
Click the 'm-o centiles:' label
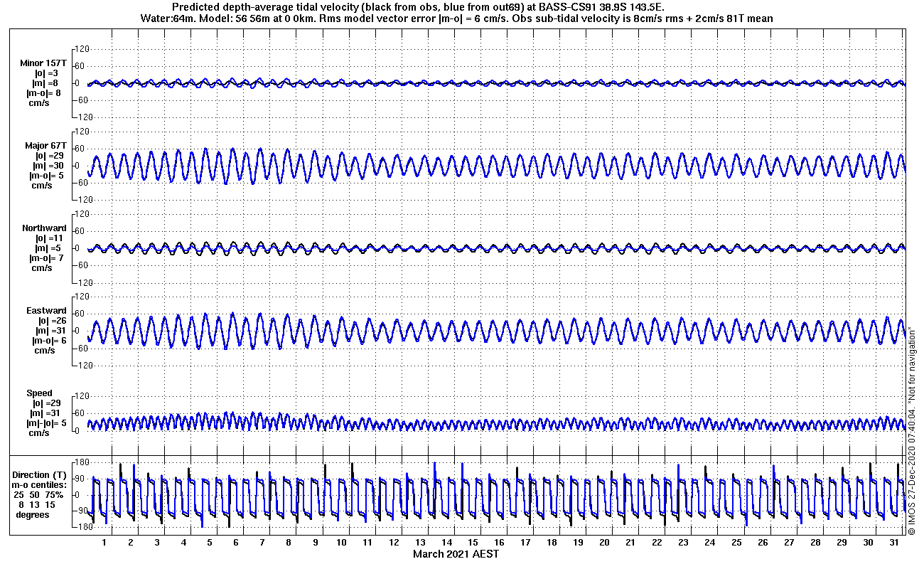(x=40, y=484)
